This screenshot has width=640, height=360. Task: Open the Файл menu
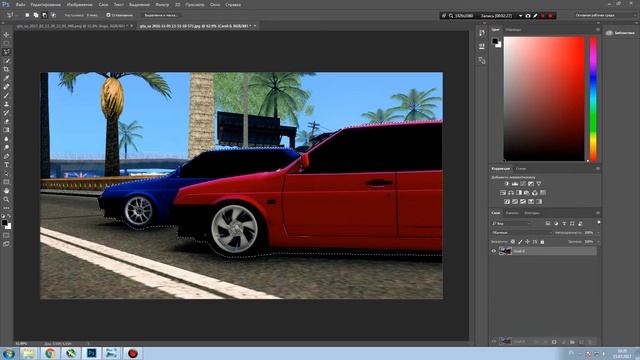click(20, 4)
